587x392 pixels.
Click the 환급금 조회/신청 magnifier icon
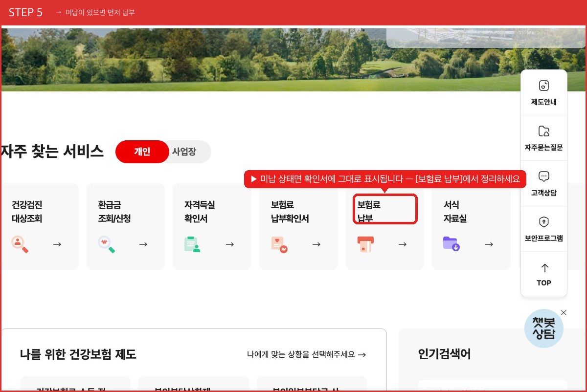tap(106, 244)
